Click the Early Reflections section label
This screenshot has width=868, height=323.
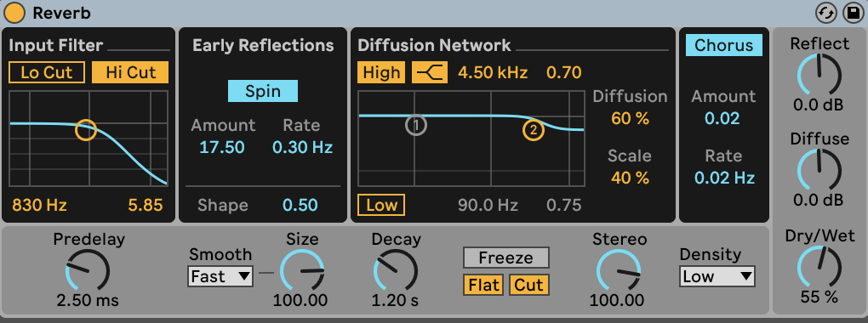click(263, 45)
